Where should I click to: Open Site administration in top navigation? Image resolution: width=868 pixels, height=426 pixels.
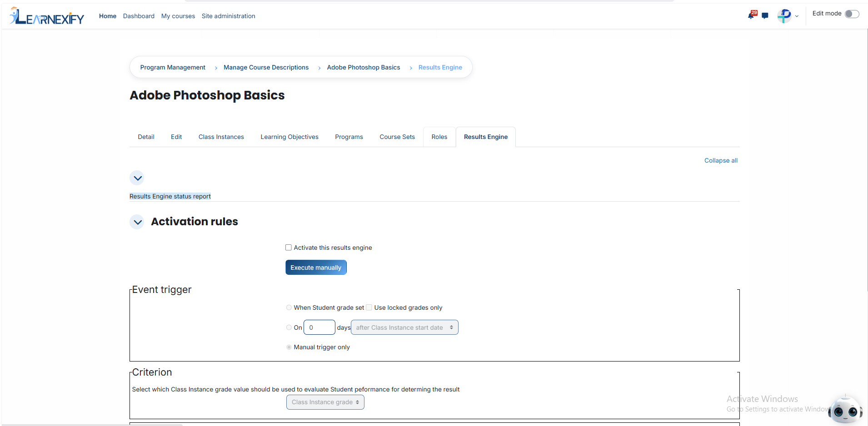click(x=229, y=16)
